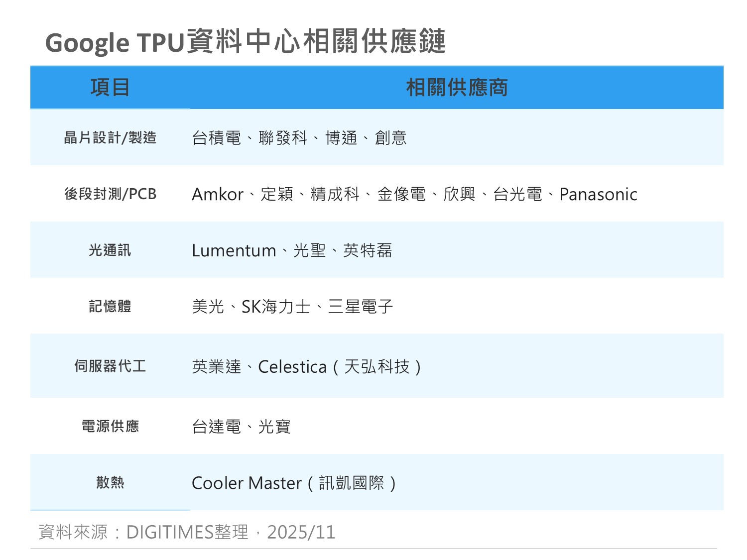Select the "相關供應商" column header
This screenshot has height=560, width=747.
coord(457,88)
